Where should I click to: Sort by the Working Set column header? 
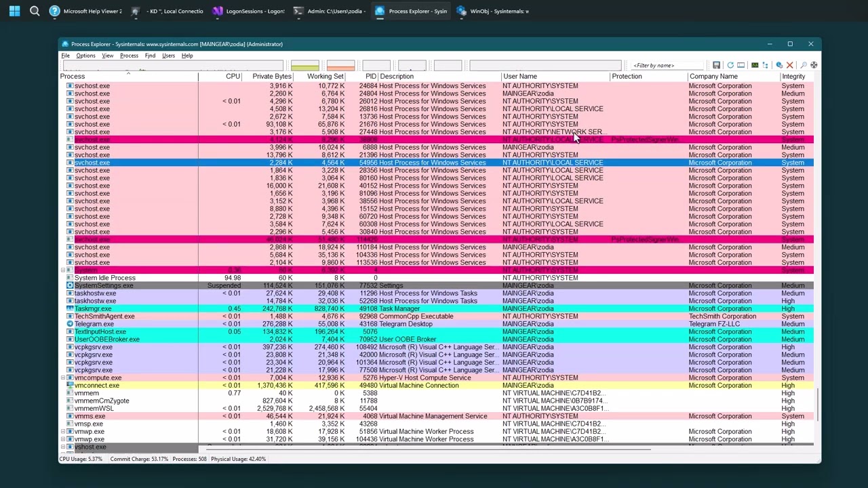point(320,77)
